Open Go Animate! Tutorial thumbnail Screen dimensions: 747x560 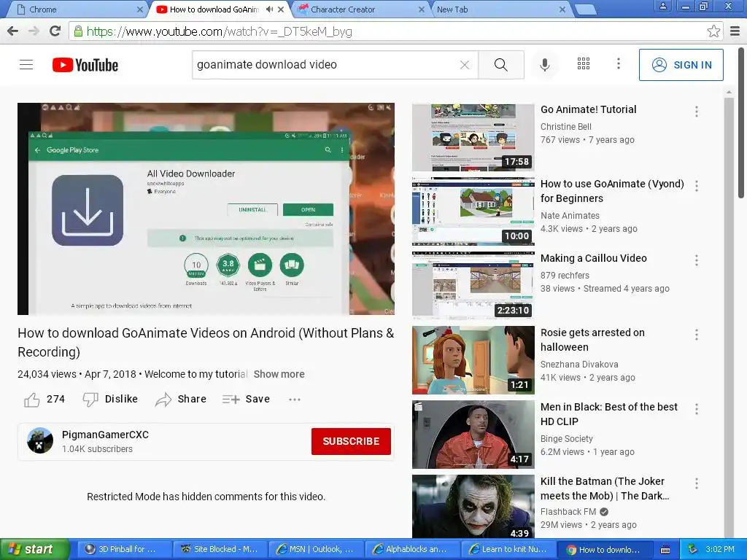[473, 137]
